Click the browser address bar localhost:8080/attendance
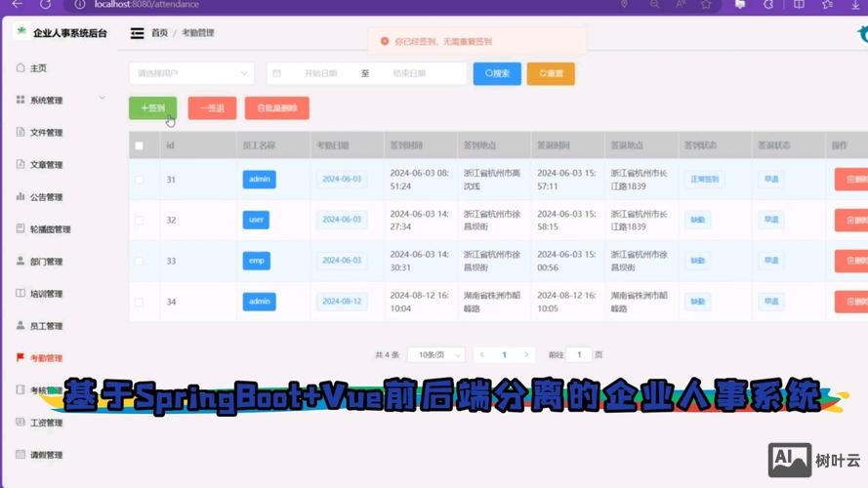 pyautogui.click(x=146, y=5)
